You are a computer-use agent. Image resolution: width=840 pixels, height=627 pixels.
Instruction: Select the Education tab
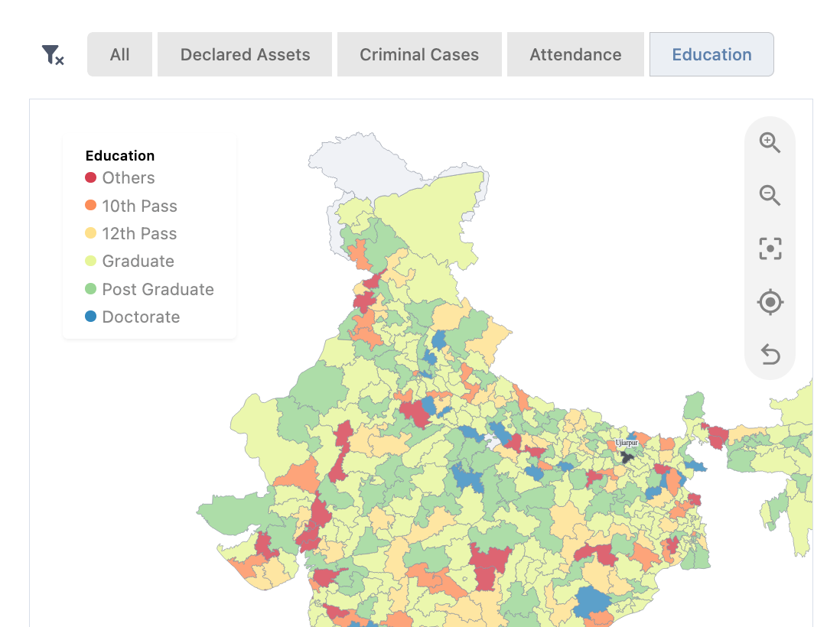click(x=711, y=55)
